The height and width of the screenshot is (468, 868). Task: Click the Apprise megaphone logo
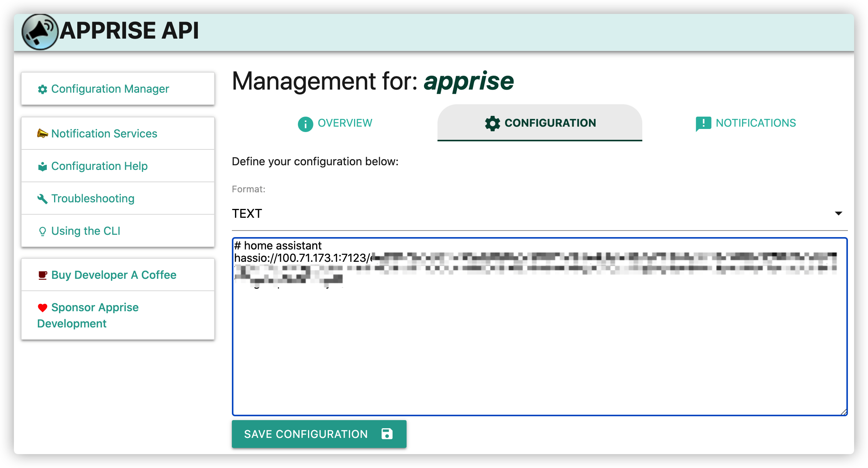(x=39, y=32)
